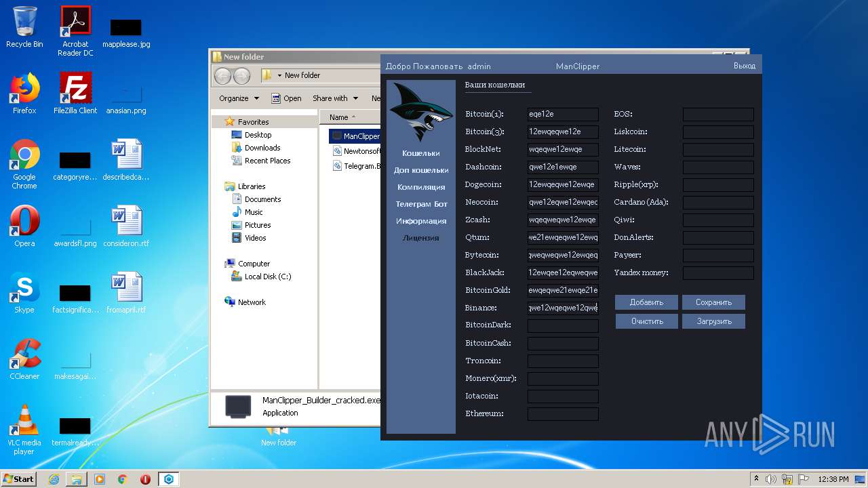
Task: Switch to the Компиляция section
Action: coord(420,187)
